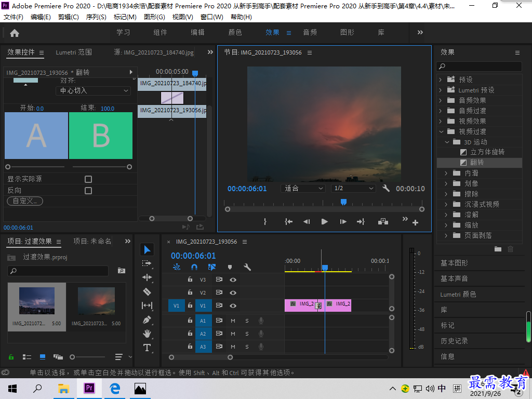Collapse the 3D 运动 folder
532x399 pixels.
[x=447, y=142]
